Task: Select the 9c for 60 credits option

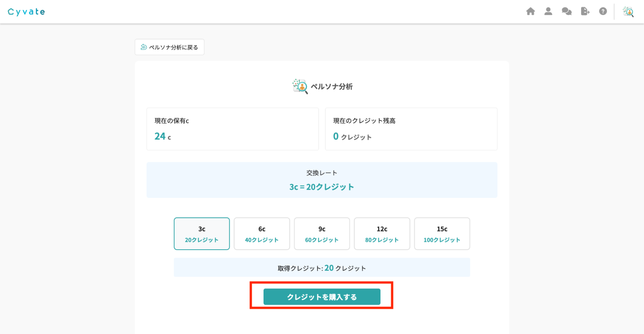Action: coord(322,234)
